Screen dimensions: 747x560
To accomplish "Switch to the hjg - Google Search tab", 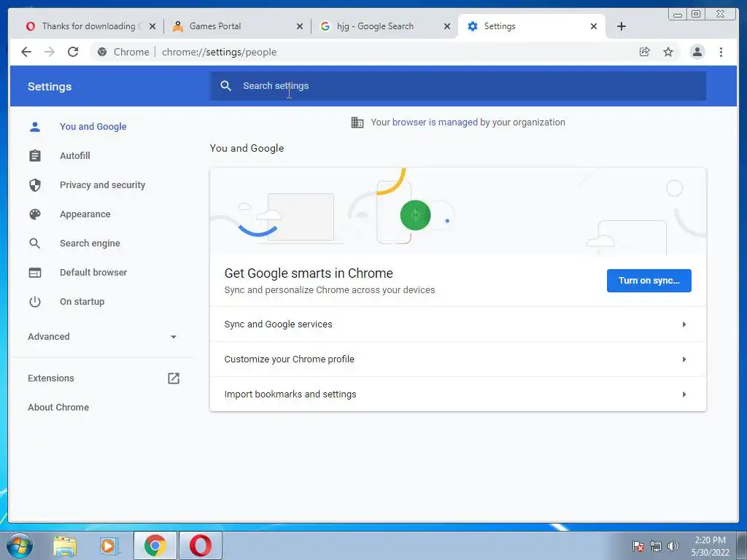I will click(384, 26).
